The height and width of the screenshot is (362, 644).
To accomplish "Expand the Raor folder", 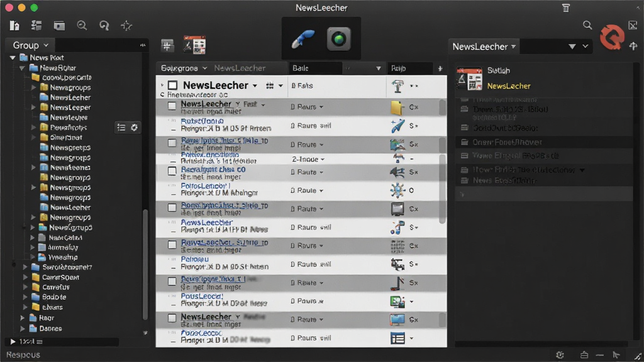I will point(22,318).
